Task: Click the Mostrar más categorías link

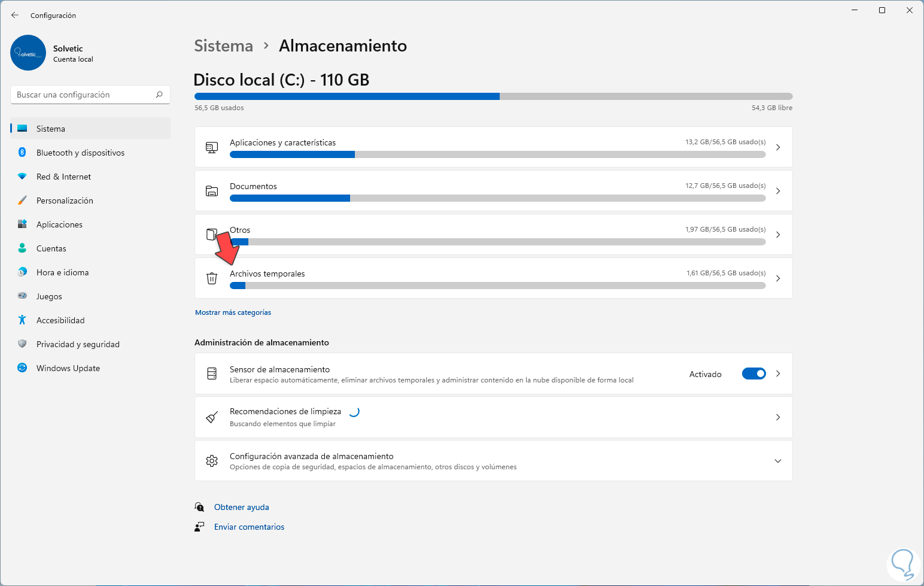Action: coord(233,312)
